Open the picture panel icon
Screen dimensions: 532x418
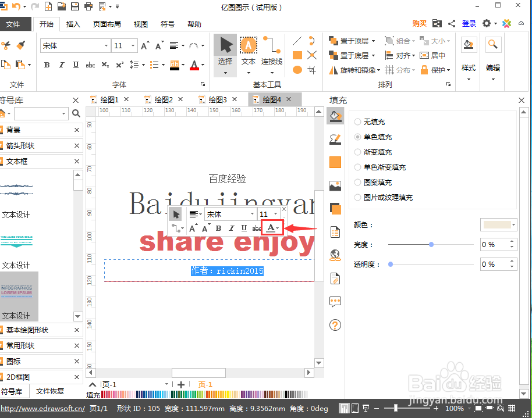(x=335, y=185)
